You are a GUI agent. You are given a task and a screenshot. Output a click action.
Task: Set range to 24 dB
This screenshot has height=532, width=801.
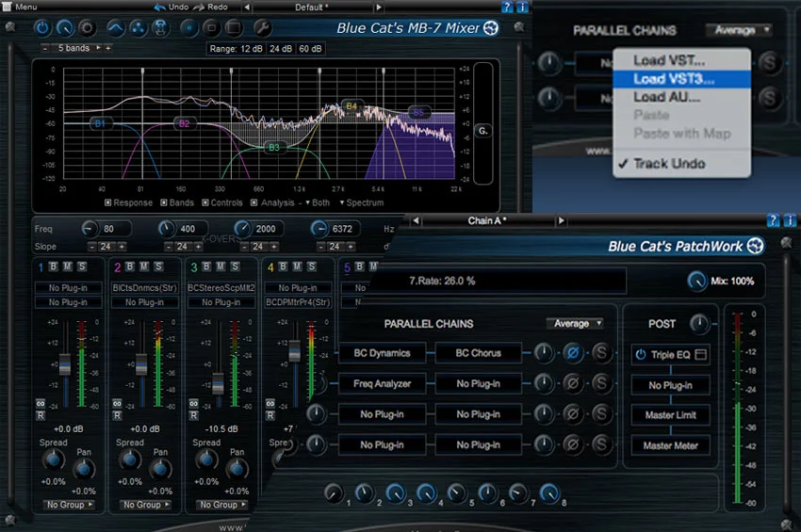tap(281, 49)
